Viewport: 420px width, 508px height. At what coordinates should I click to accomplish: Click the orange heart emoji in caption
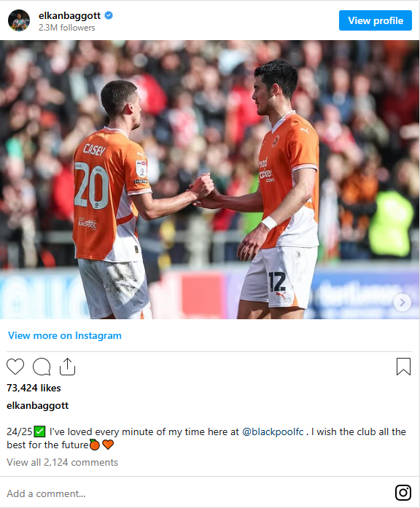click(x=108, y=445)
